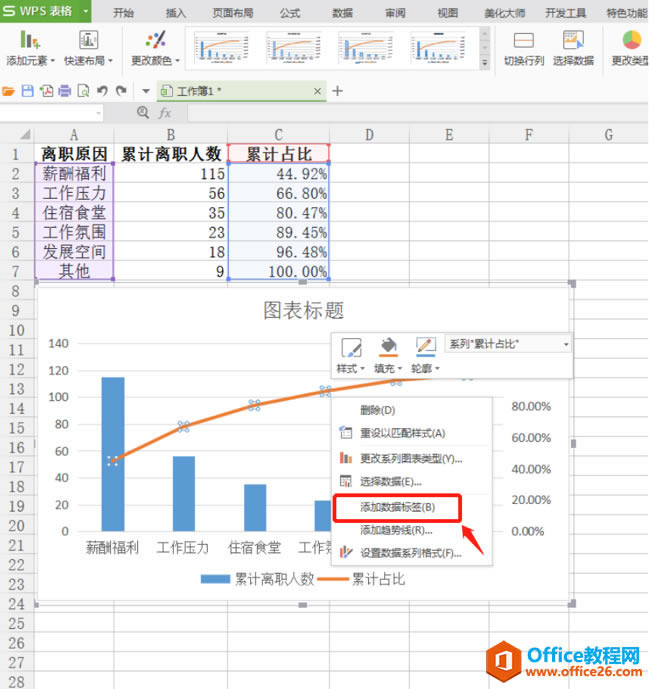Click the fx insert function icon
This screenshot has height=689, width=649.
tap(165, 113)
